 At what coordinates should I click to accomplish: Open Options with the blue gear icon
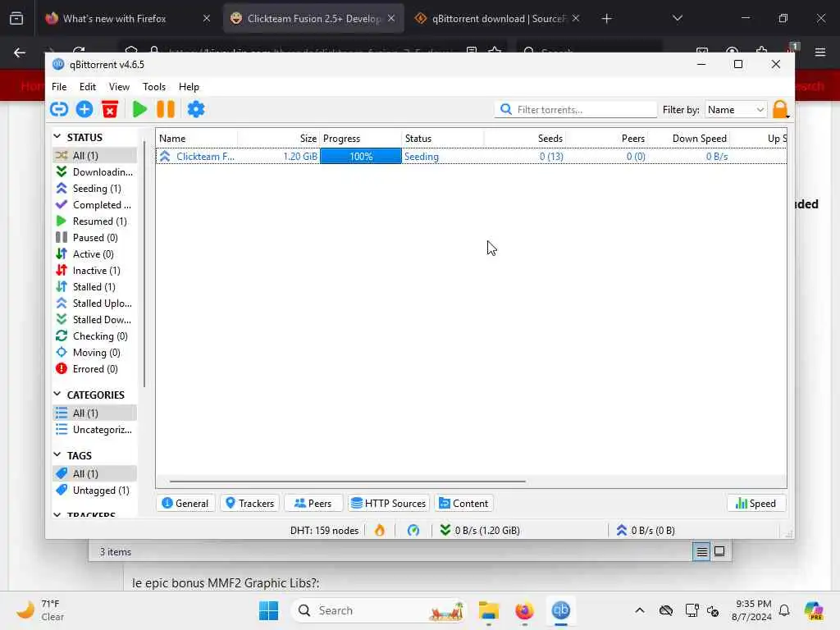(x=196, y=109)
